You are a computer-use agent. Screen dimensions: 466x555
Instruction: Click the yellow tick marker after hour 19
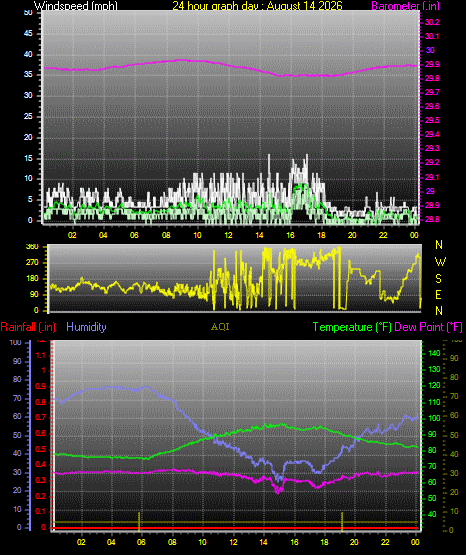point(342,521)
